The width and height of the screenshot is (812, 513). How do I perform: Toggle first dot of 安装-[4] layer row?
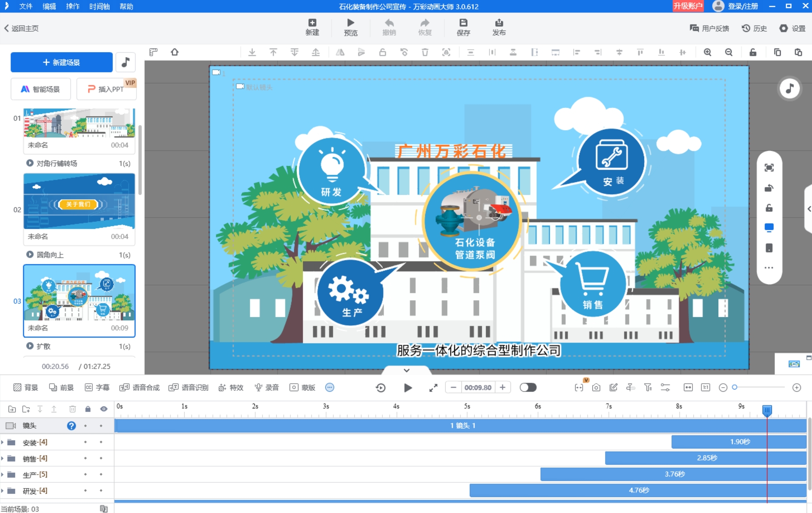(85, 442)
